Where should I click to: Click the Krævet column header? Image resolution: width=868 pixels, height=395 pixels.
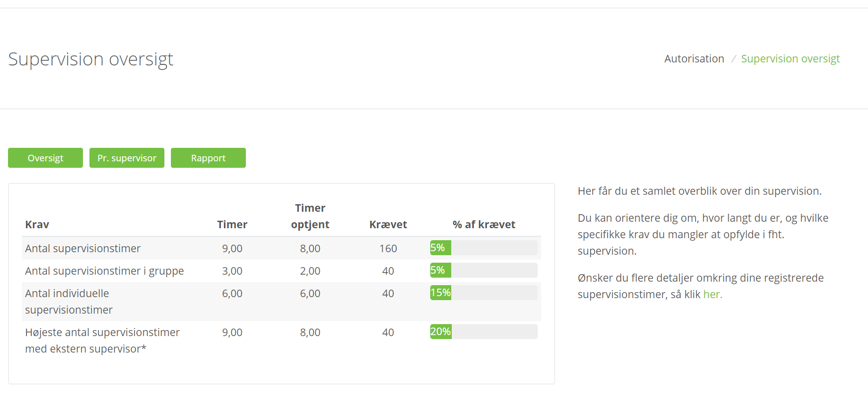tap(388, 224)
